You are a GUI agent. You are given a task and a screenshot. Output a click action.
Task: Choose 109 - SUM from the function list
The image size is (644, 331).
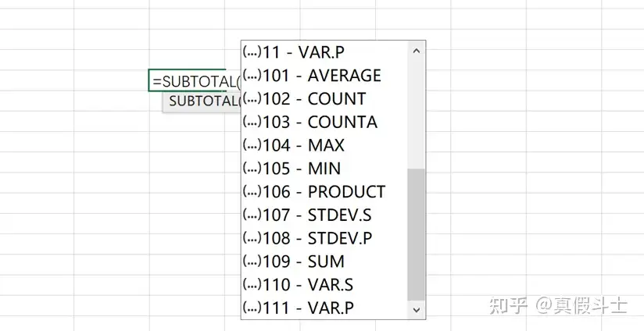[303, 262]
